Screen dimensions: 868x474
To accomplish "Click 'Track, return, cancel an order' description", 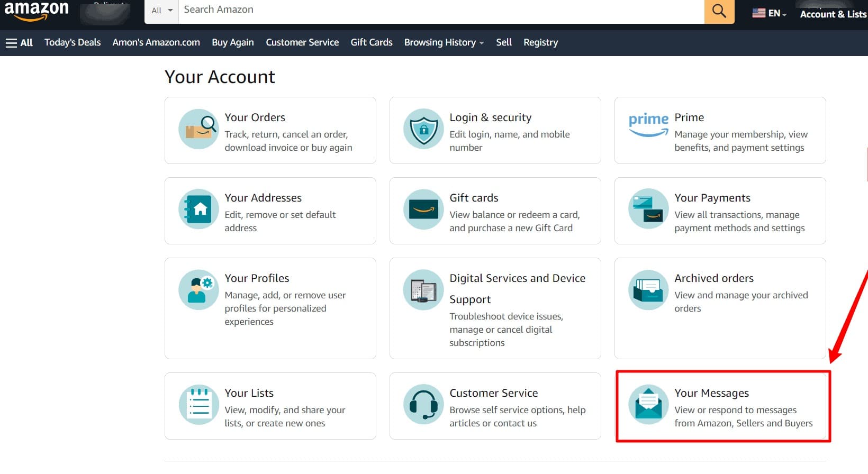I will (x=288, y=141).
